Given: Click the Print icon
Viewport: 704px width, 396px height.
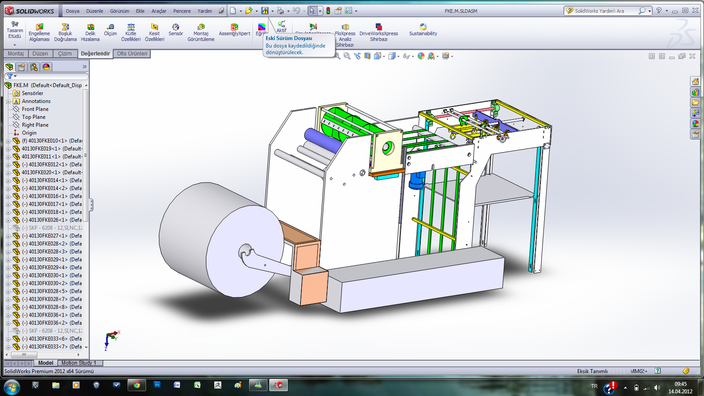Looking at the screenshot, I should click(x=280, y=11).
